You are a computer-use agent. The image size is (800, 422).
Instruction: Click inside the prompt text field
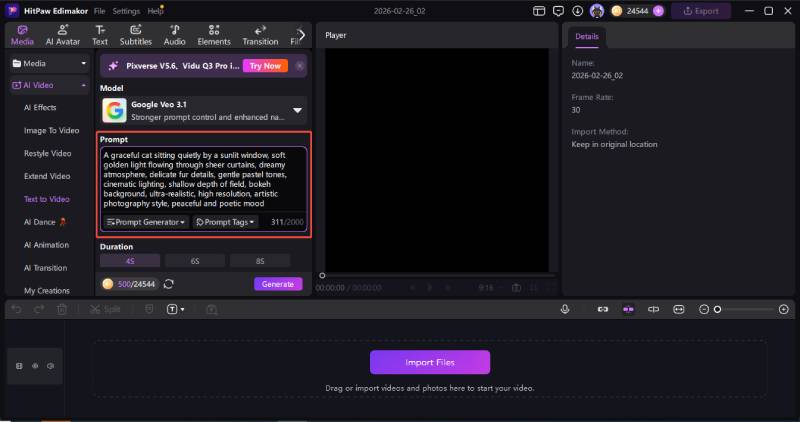pyautogui.click(x=205, y=180)
